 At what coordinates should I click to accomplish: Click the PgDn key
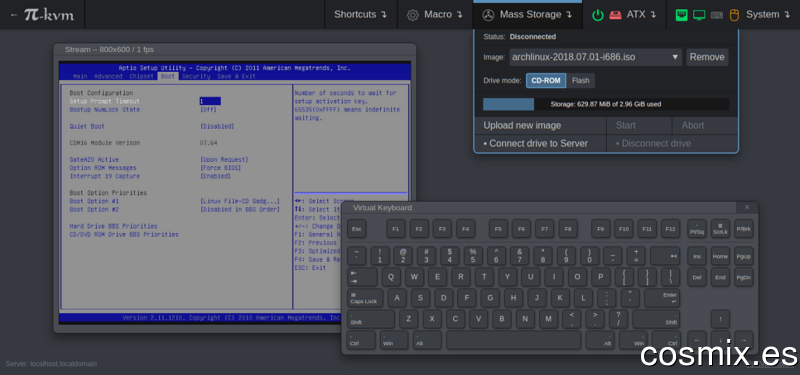tap(743, 277)
